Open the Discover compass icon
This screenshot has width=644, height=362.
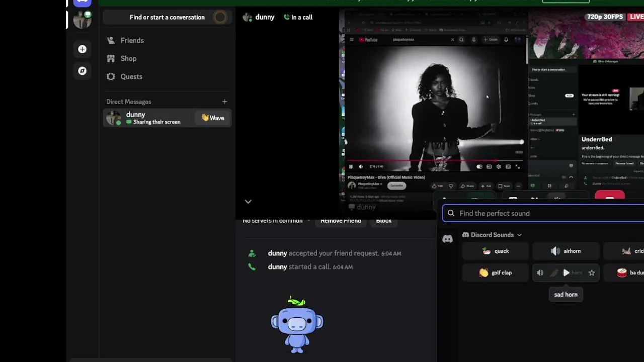click(x=82, y=71)
